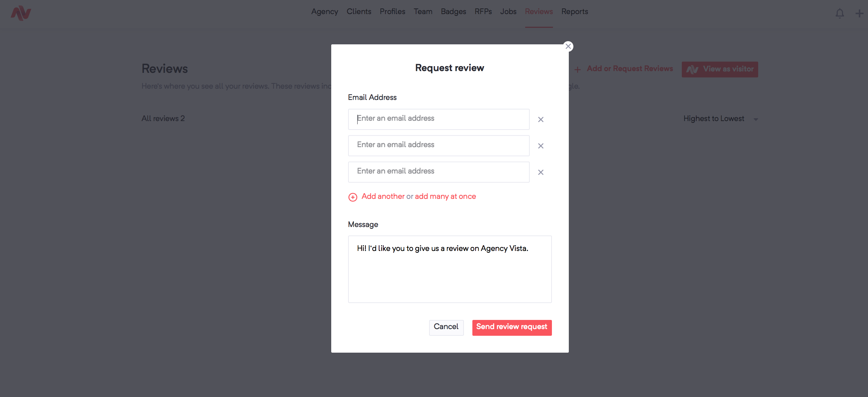Click the plus Add or Request Reviews icon

[x=578, y=69]
